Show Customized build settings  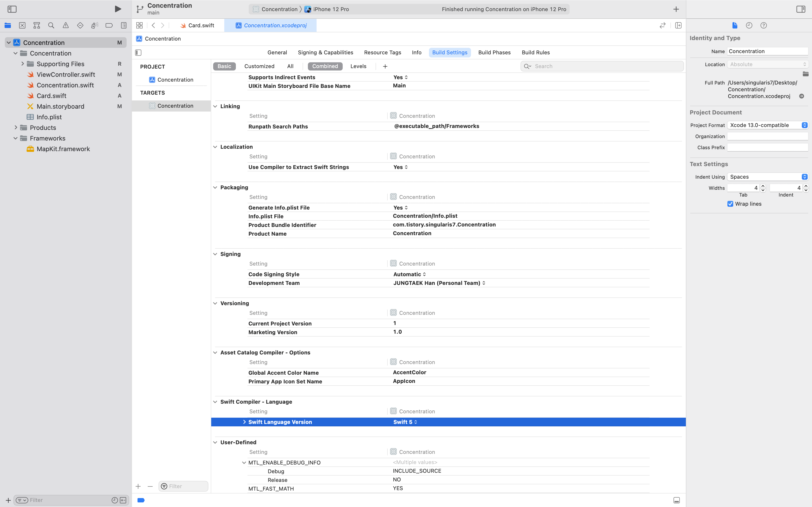tap(259, 66)
